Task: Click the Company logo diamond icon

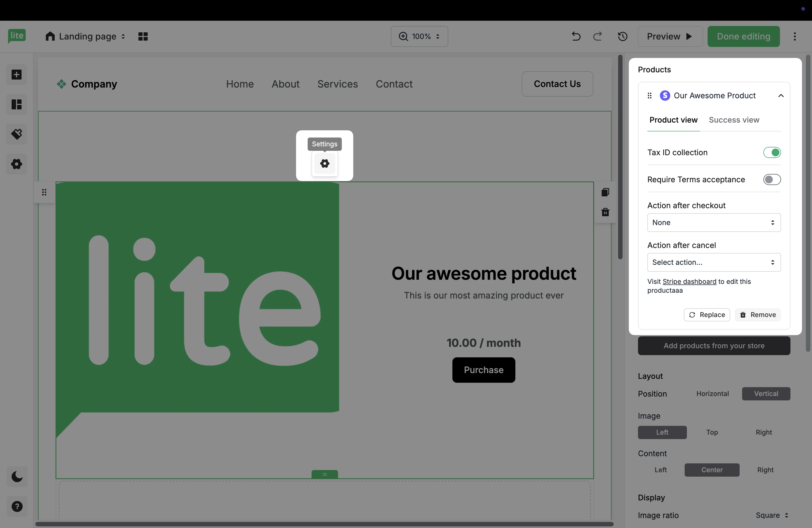Action: coord(61,84)
